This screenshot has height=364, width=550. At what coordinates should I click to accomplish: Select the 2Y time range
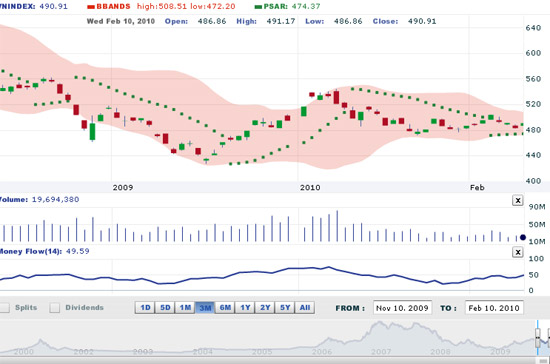[265, 308]
